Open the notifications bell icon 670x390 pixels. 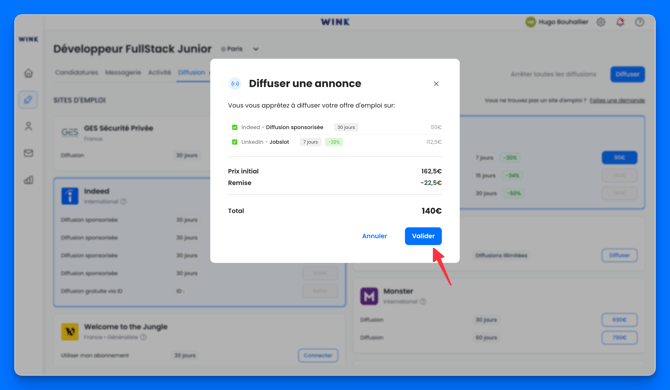coord(620,22)
